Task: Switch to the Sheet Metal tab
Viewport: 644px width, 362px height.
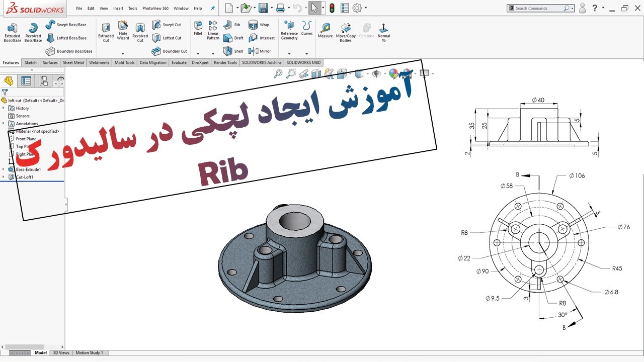Action: 73,63
